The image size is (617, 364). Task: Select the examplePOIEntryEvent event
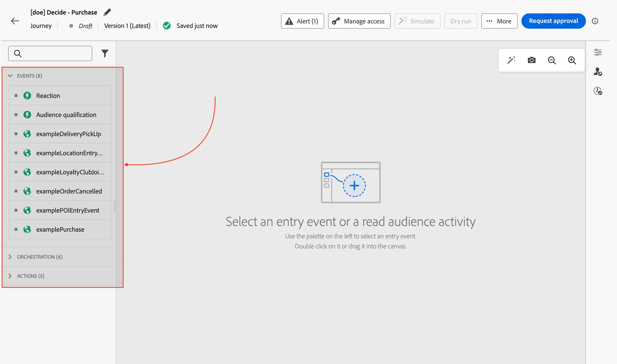[x=60, y=210]
